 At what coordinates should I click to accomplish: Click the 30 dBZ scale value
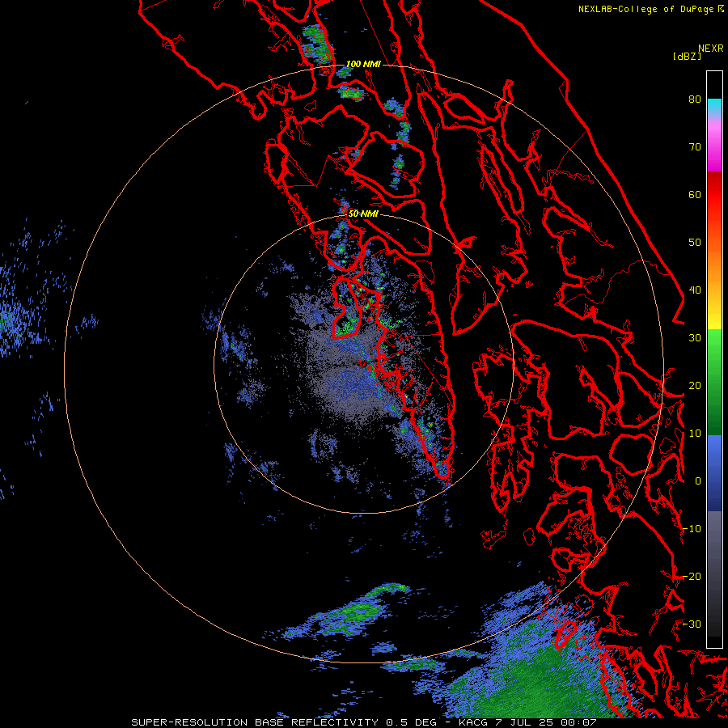[x=695, y=338]
